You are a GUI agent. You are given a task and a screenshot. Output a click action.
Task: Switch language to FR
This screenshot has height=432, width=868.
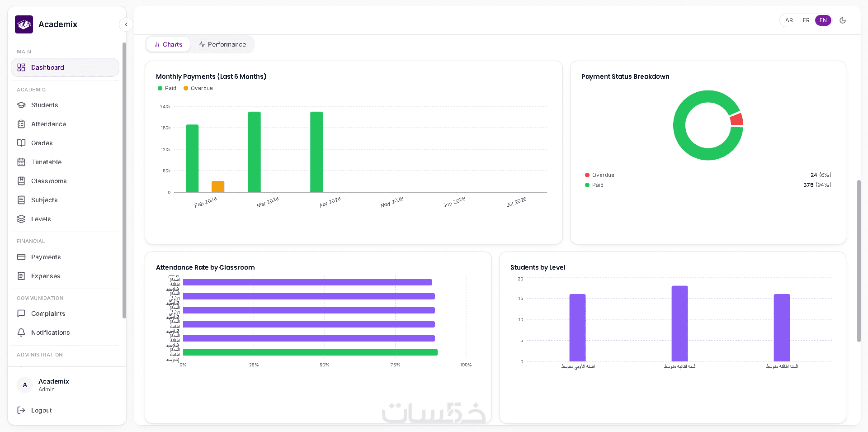pos(806,20)
